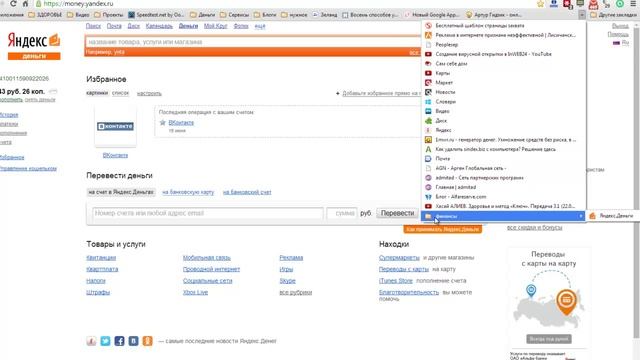The image size is (640, 360).
Task: Open the все скидки и бонусы link
Action: (x=534, y=227)
